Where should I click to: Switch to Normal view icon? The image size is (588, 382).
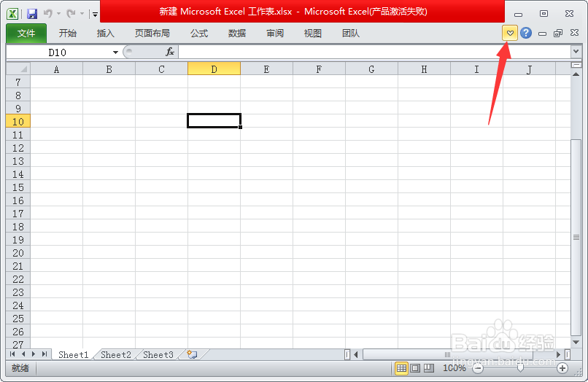[x=401, y=368]
